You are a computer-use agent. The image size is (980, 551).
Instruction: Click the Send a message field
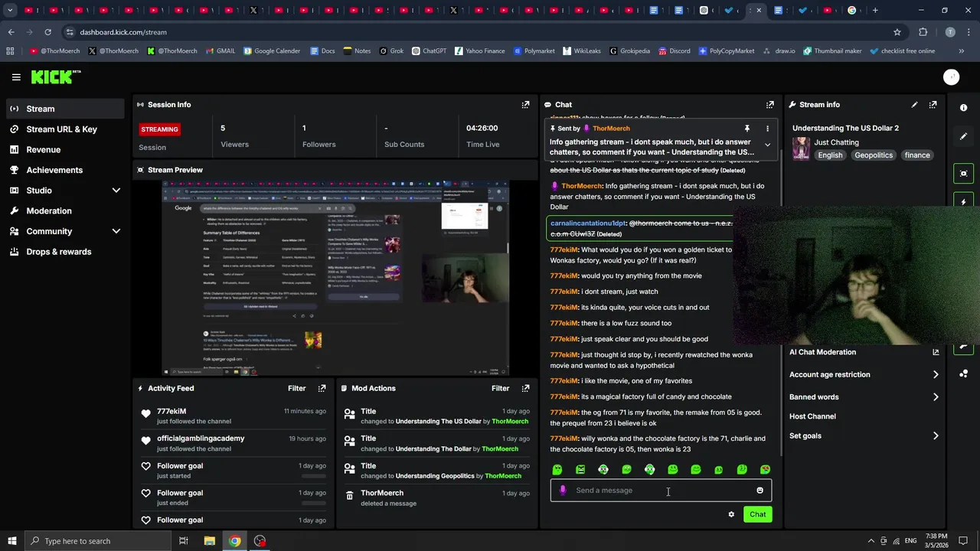661,491
